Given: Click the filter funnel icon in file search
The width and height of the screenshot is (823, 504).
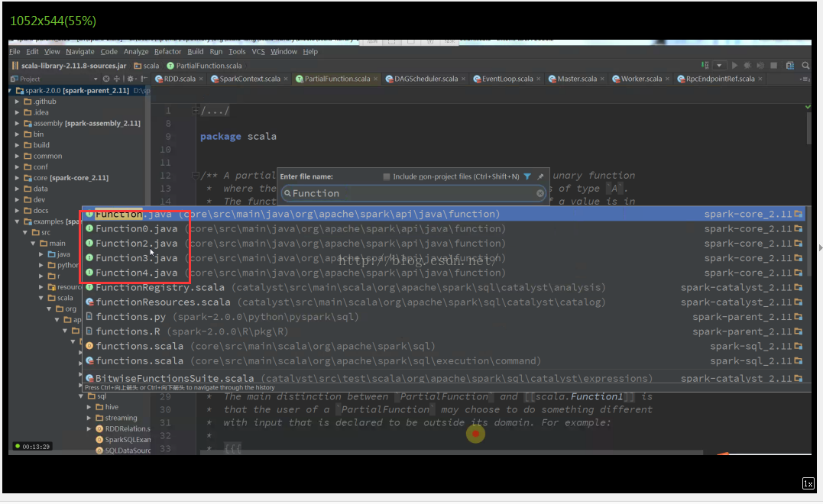Looking at the screenshot, I should [527, 176].
